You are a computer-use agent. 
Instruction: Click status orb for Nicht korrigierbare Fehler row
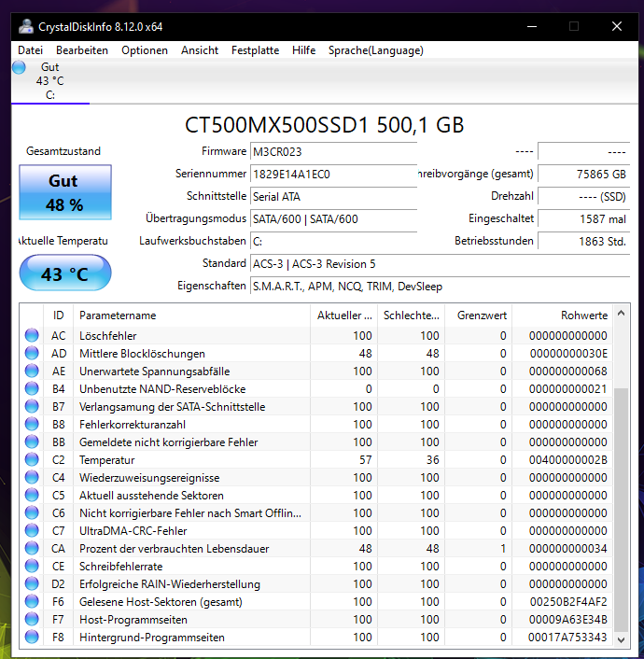tap(32, 512)
